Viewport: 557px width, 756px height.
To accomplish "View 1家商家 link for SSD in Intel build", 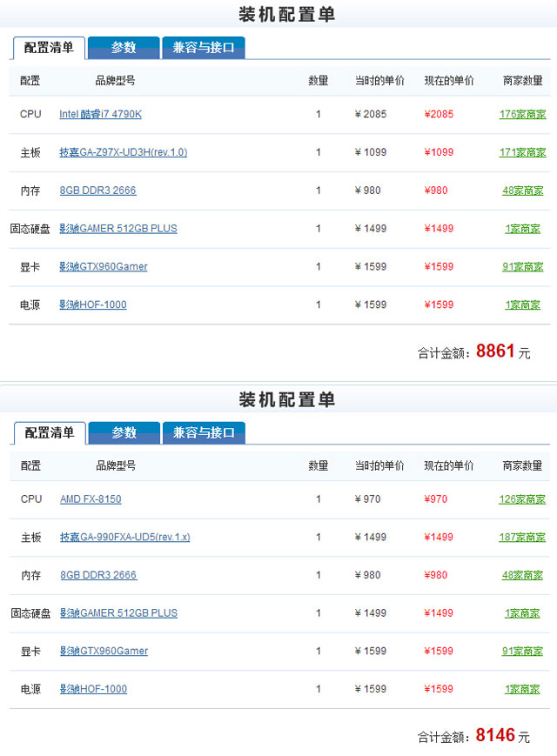I will pyautogui.click(x=523, y=229).
